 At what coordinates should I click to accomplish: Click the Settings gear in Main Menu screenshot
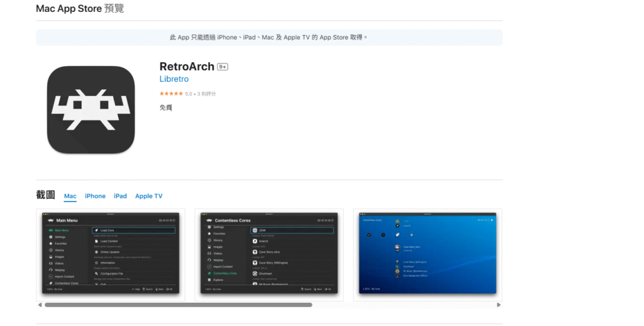[x=50, y=237]
